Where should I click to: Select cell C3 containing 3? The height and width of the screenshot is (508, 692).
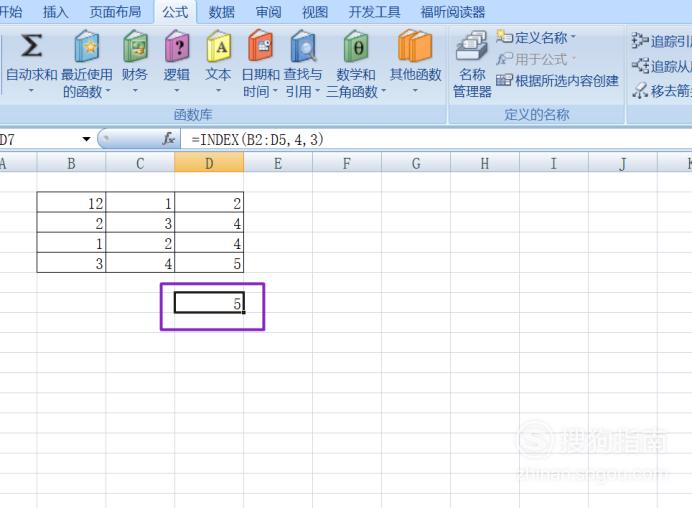click(140, 222)
